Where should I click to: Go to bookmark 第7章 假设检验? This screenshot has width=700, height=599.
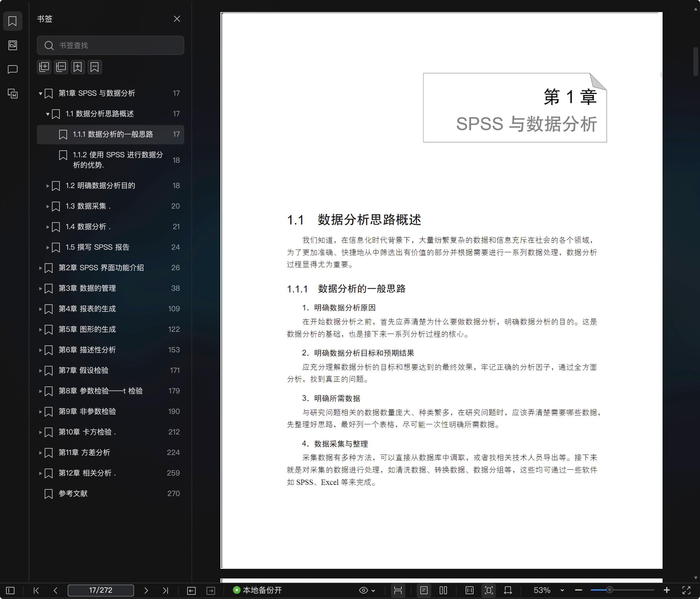pyautogui.click(x=111, y=370)
